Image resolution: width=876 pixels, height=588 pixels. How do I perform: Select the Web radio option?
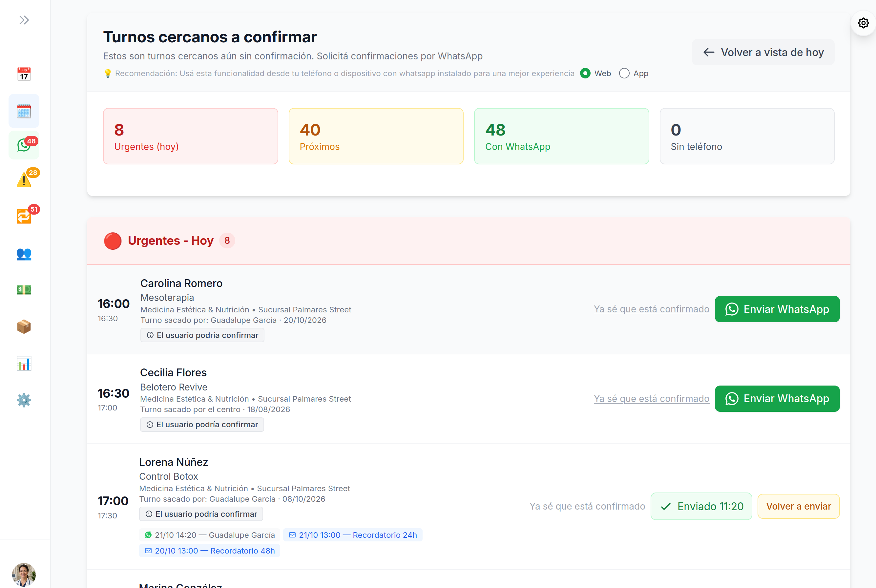click(x=585, y=73)
